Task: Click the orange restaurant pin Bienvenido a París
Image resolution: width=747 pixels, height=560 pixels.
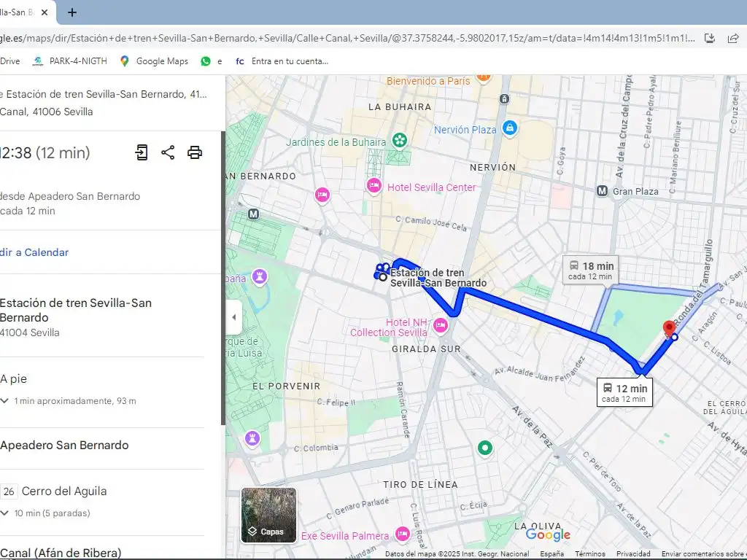Action: coord(483,77)
